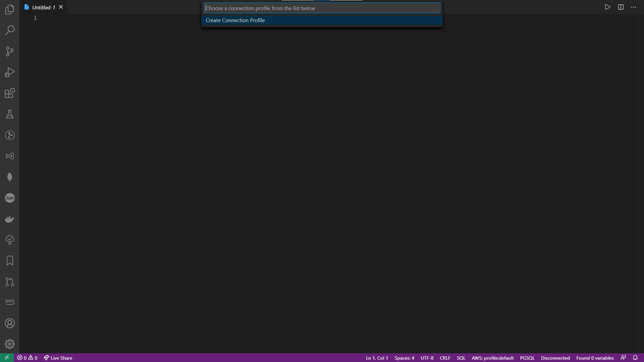This screenshot has height=362, width=644.
Task: Open the remote window indicator
Action: click(7, 358)
